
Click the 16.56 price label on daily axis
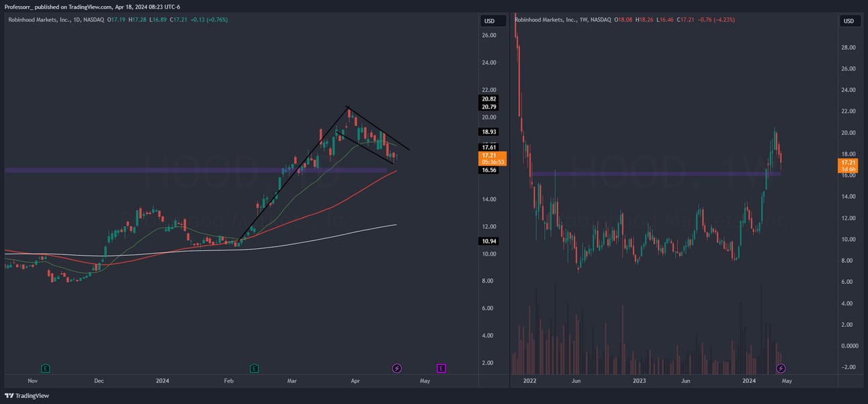point(488,170)
